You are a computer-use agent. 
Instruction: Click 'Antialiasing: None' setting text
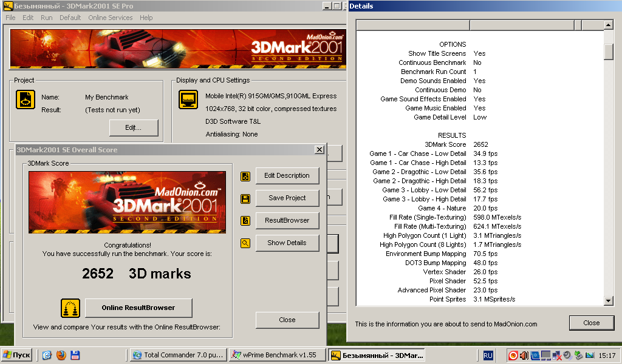coord(231,134)
